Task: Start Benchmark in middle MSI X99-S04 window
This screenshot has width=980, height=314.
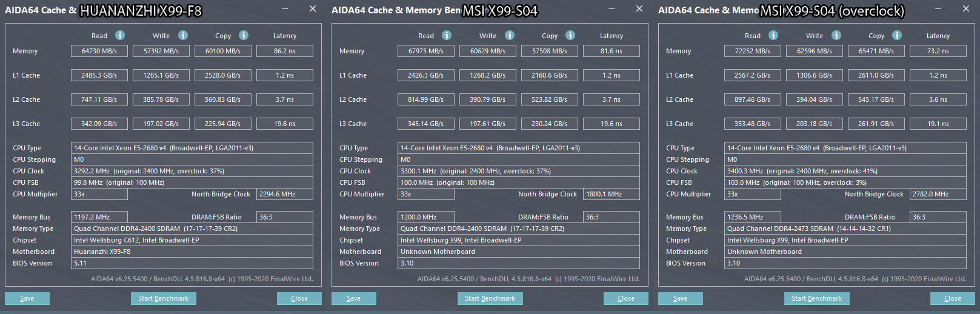Action: click(x=490, y=298)
